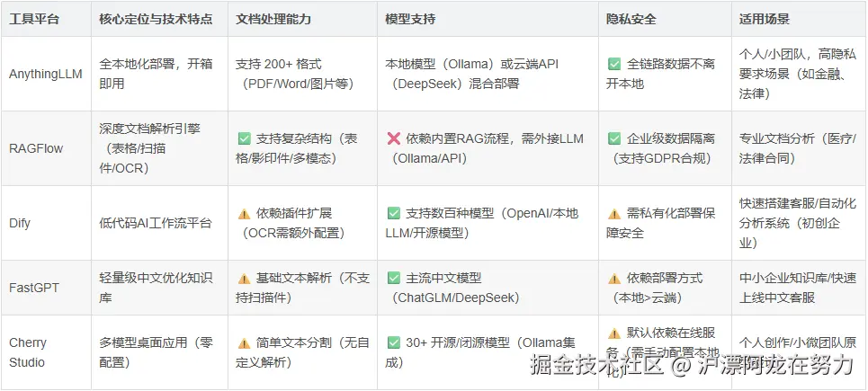Click warning icon before 简单文本分割 in Cherry Studio row

click(x=244, y=342)
